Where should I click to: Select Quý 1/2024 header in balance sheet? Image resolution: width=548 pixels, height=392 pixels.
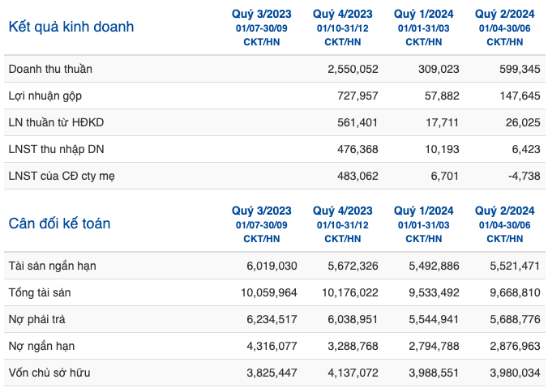[x=424, y=211]
